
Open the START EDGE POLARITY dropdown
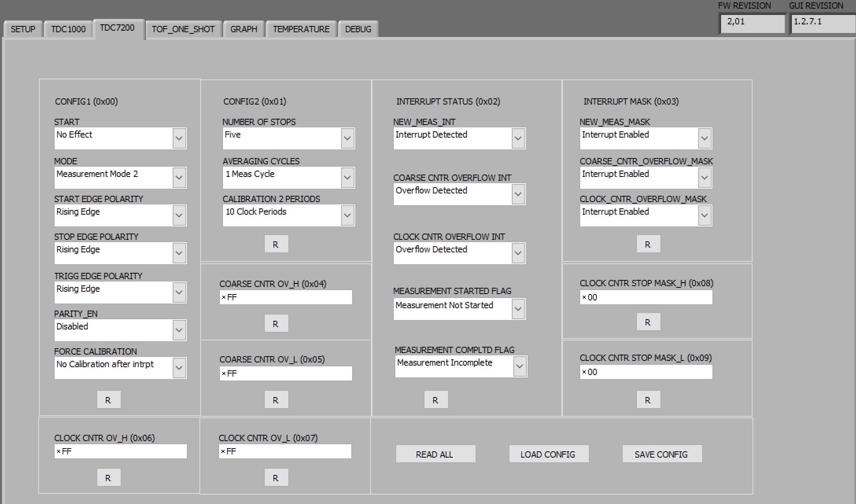179,215
